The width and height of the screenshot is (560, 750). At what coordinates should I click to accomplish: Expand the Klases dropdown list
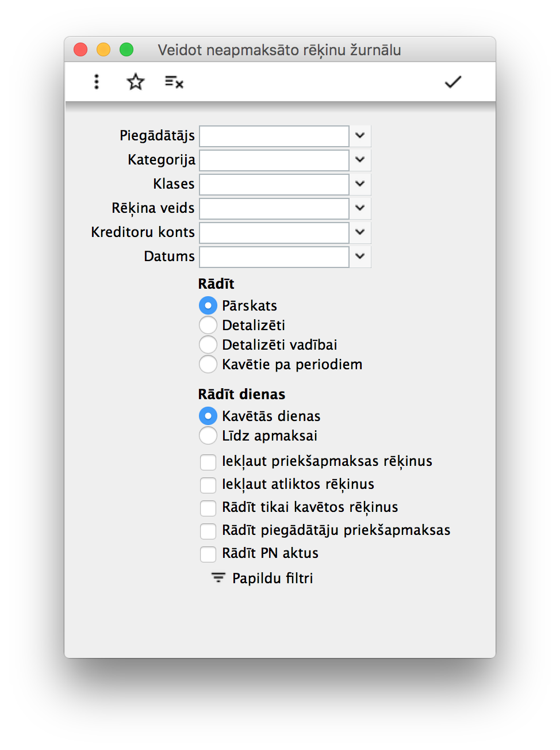pos(360,184)
